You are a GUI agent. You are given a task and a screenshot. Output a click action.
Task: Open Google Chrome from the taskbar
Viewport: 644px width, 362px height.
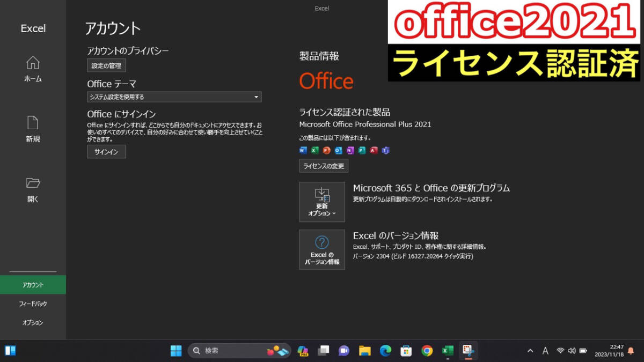point(427,351)
